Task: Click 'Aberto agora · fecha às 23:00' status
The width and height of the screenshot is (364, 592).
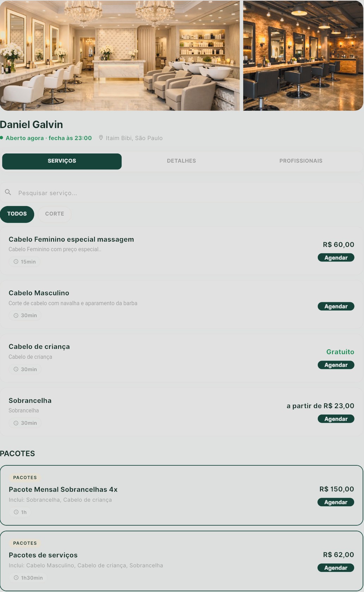Action: tap(49, 138)
